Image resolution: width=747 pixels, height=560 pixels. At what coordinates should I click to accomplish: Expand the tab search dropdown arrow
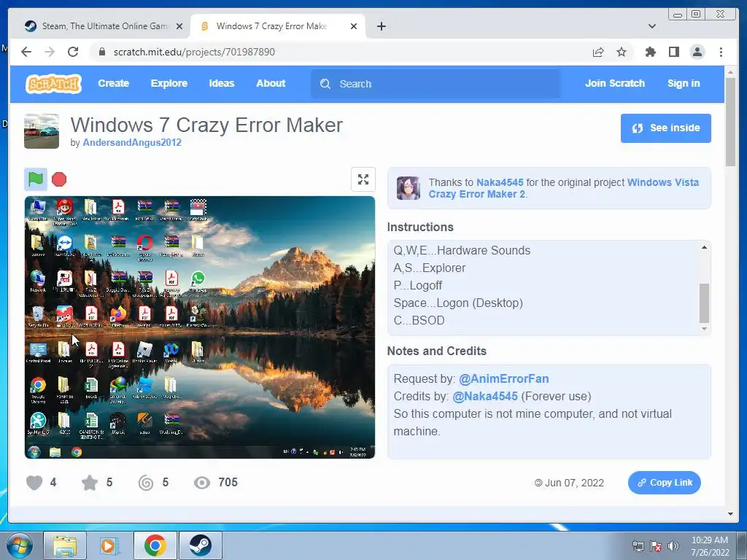652,26
